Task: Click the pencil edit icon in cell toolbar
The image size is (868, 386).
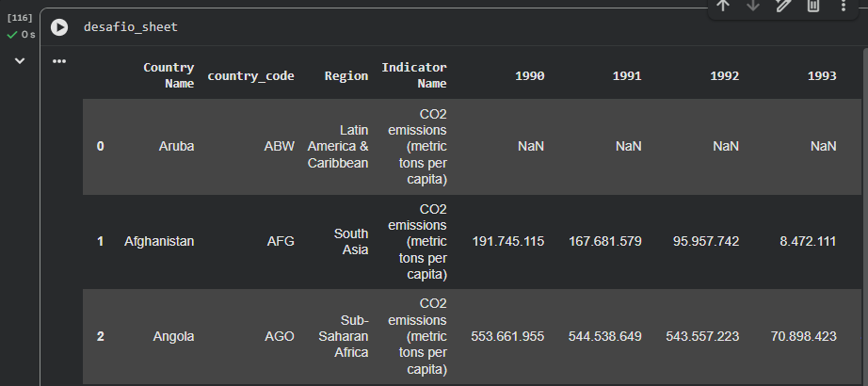Action: [783, 6]
